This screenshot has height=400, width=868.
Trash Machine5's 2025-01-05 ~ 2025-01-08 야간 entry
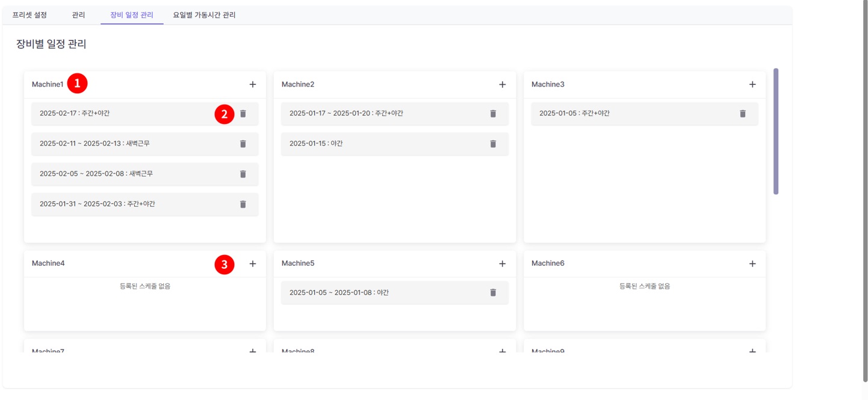pos(493,293)
